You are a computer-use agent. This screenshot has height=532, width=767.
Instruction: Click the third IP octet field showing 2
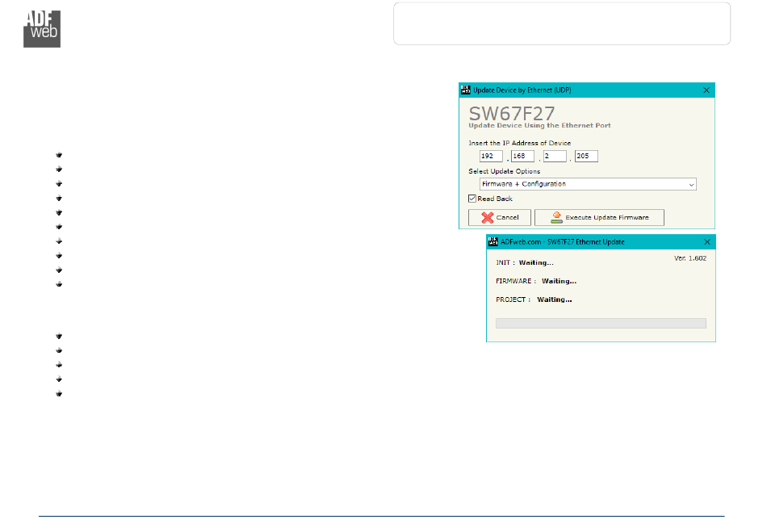click(x=555, y=156)
